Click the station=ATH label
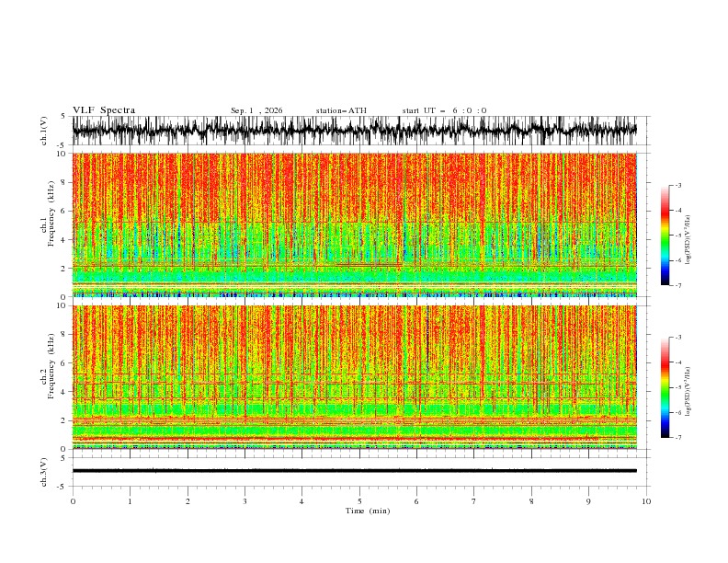This screenshot has width=728, height=563. coord(341,110)
